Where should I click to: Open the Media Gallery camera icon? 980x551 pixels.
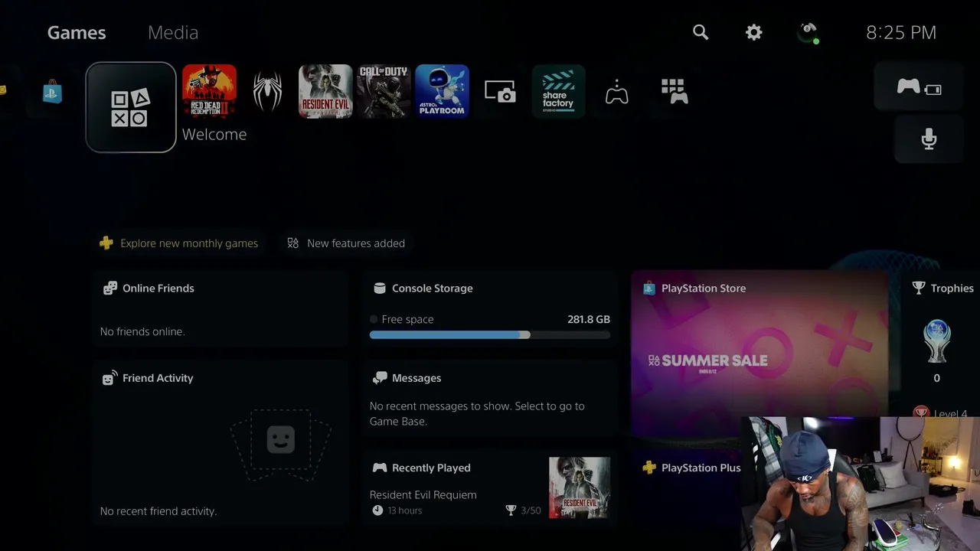coord(500,91)
